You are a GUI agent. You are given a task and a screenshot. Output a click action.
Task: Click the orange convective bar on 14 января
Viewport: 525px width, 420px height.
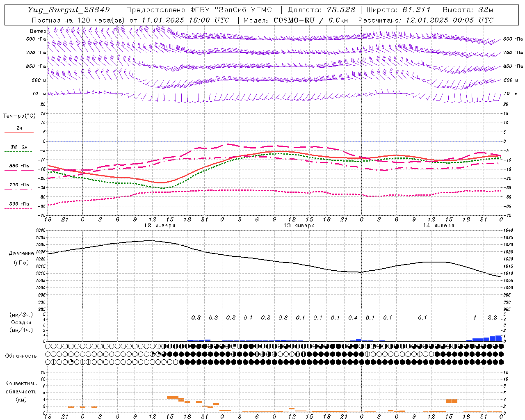tap(452, 401)
